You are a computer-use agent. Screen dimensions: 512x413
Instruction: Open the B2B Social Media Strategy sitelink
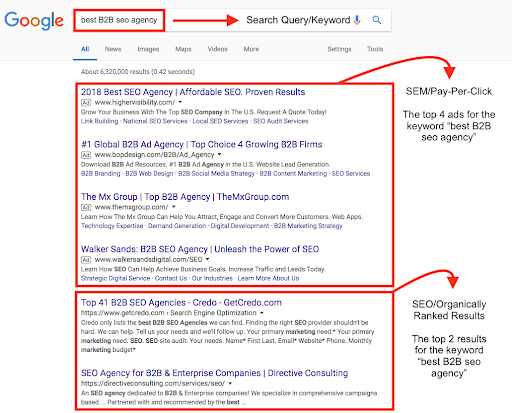(x=216, y=173)
